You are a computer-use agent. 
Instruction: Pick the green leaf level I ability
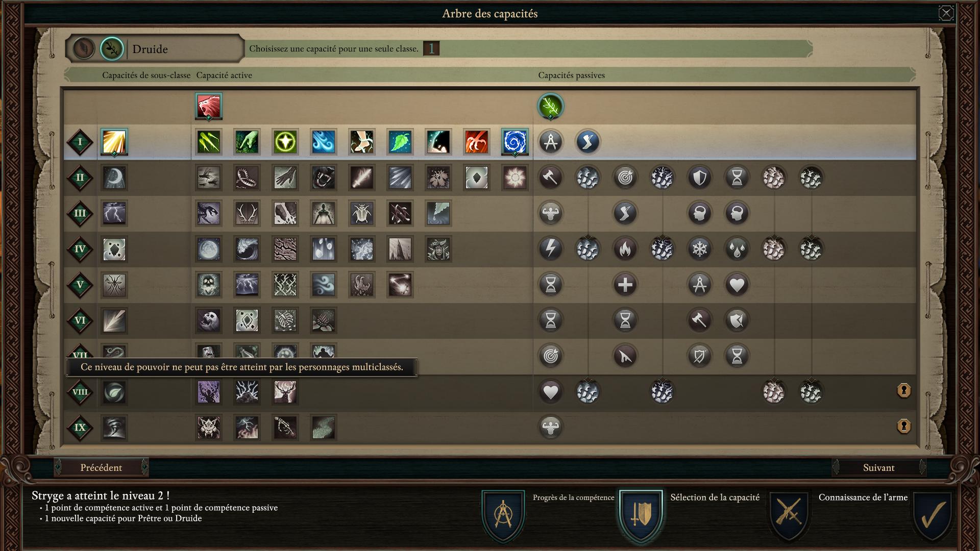coord(400,142)
